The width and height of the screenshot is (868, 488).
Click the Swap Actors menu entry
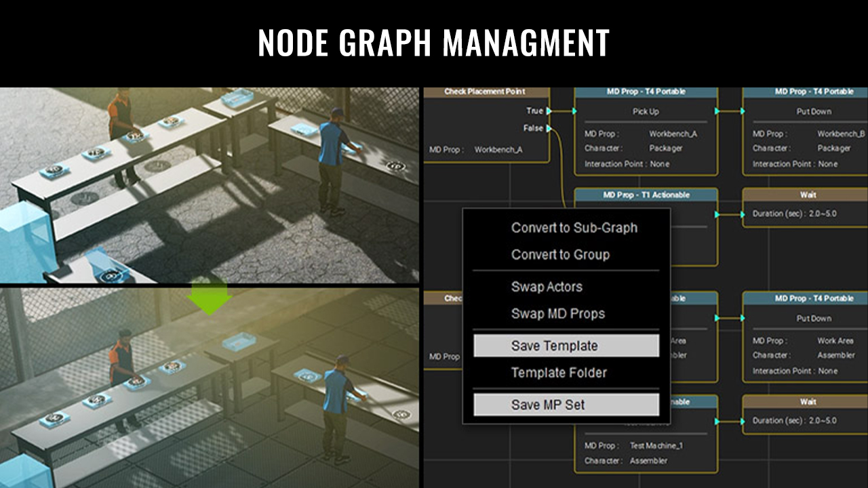pyautogui.click(x=547, y=287)
